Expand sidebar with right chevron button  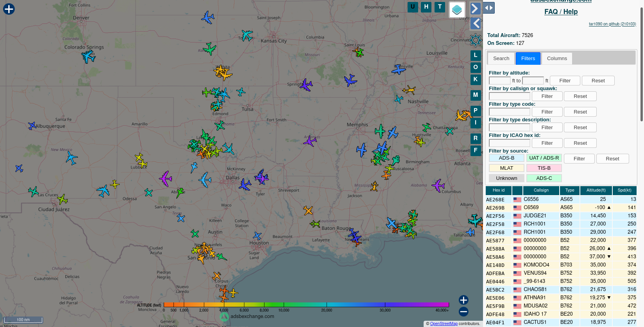(475, 8)
